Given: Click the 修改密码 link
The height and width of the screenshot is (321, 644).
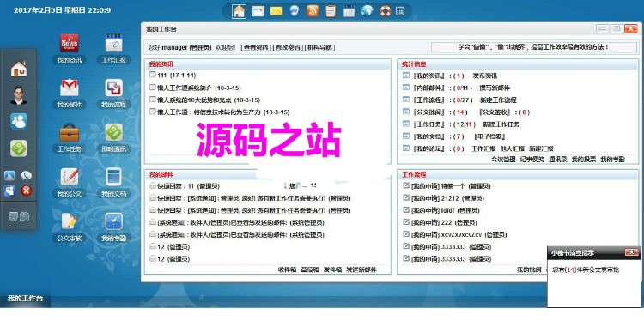Looking at the screenshot, I should click(x=288, y=47).
